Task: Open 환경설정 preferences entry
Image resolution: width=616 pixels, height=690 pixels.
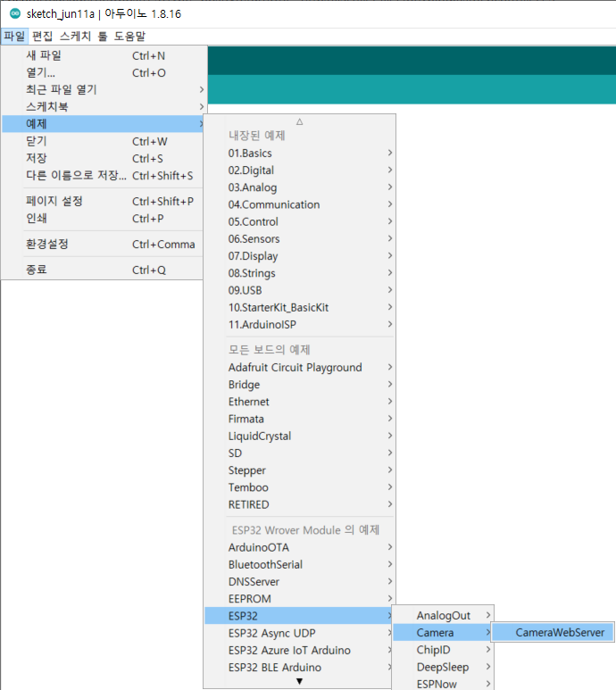Action: point(104,245)
